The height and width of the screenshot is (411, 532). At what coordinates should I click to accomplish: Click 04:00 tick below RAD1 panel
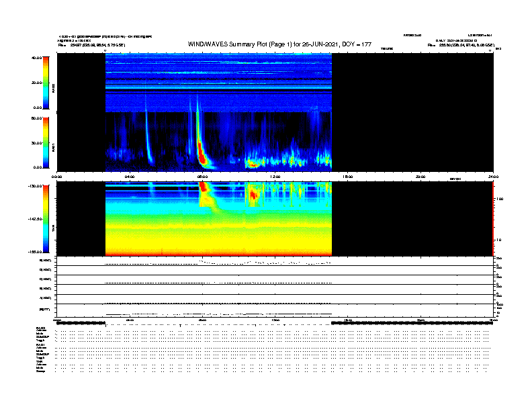pos(130,177)
